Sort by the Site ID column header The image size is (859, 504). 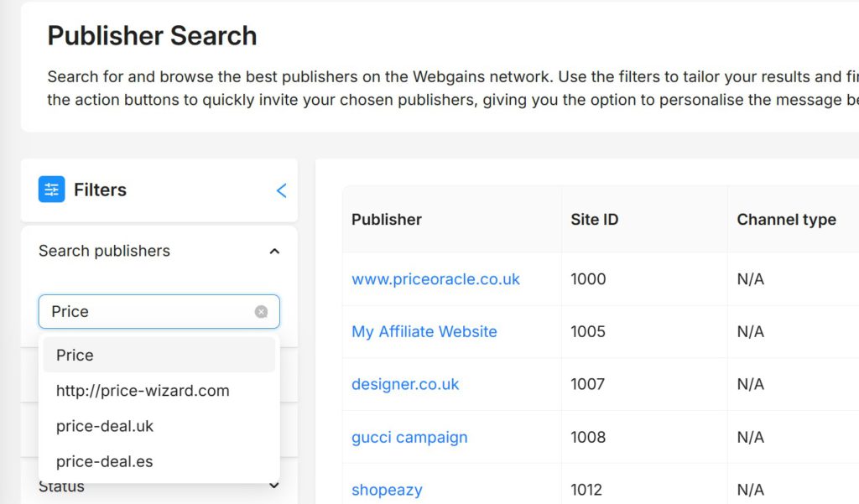tap(595, 219)
